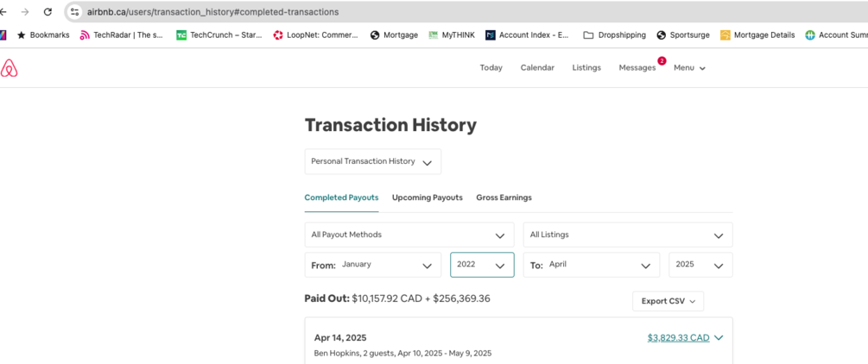Open the $3,829.33 CAD payout link
The width and height of the screenshot is (868, 364).
click(x=678, y=338)
